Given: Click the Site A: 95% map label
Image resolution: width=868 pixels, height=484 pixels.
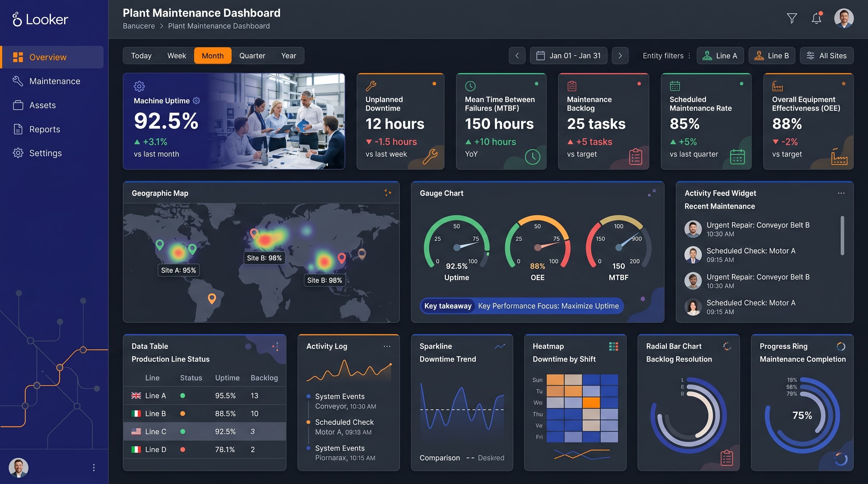Looking at the screenshot, I should point(179,270).
